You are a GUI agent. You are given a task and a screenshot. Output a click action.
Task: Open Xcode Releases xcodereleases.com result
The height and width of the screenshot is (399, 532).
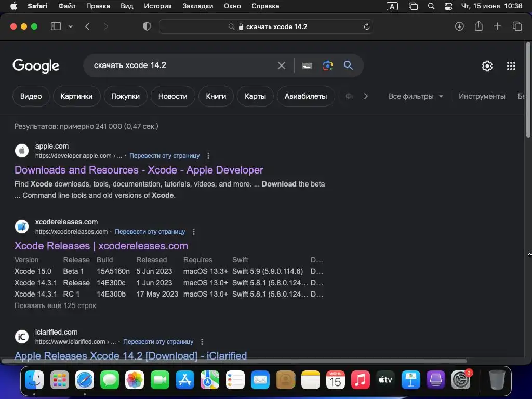[x=101, y=246]
